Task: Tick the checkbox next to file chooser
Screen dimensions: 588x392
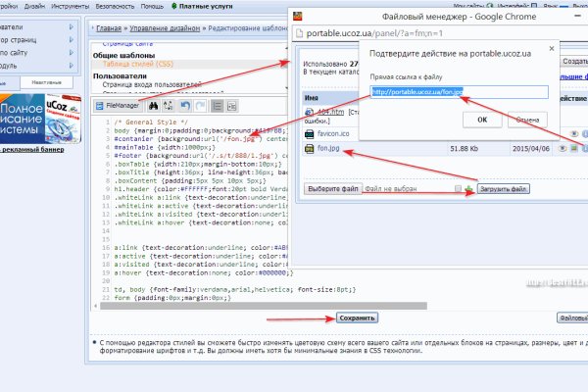Action: pos(458,188)
